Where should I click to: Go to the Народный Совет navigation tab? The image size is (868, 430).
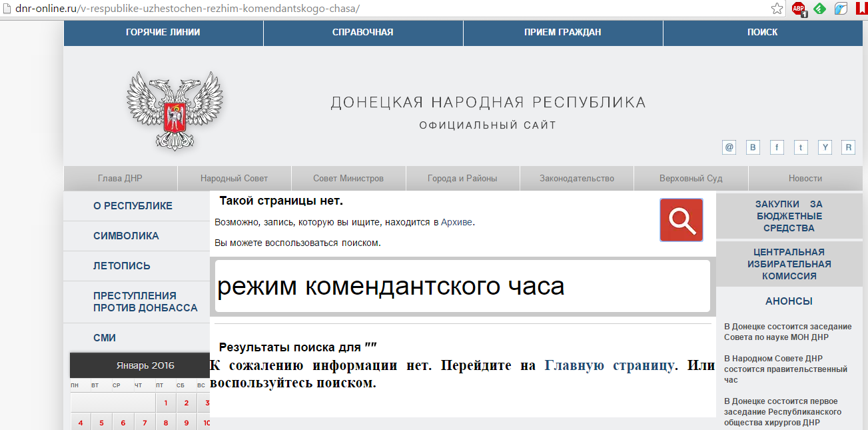click(234, 178)
